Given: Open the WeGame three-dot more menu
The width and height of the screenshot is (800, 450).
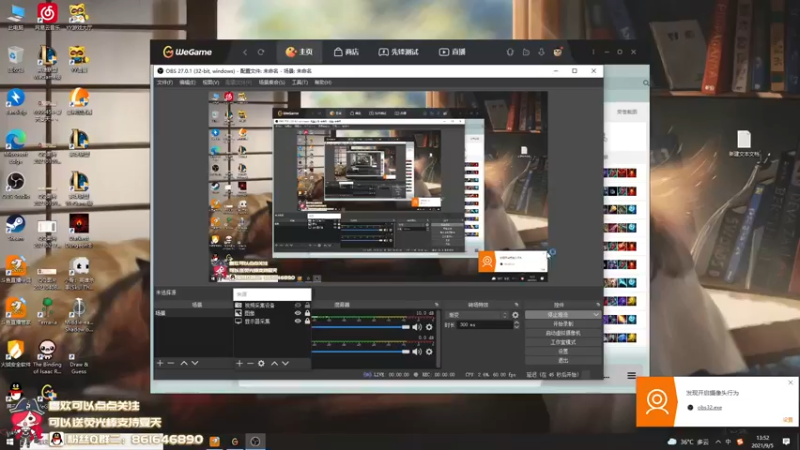Looking at the screenshot, I should (x=593, y=52).
